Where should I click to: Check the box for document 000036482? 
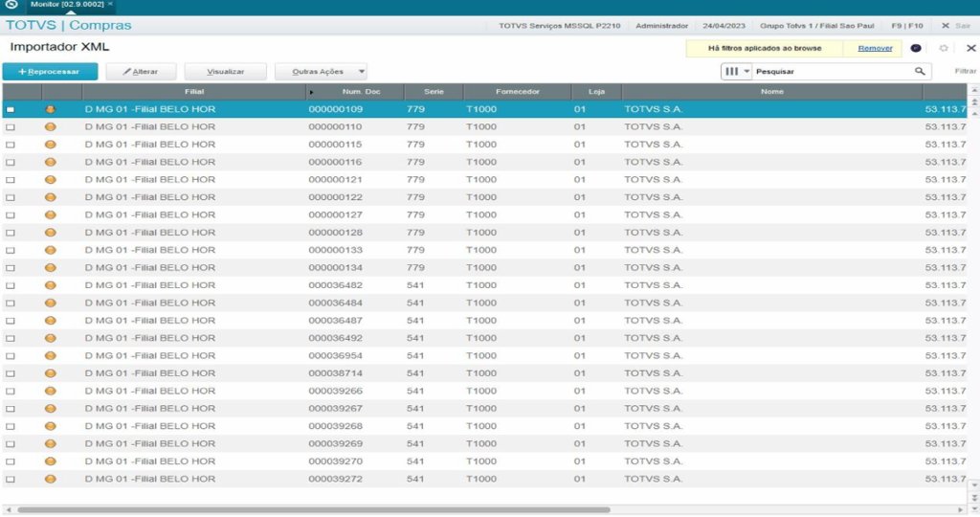tap(10, 285)
